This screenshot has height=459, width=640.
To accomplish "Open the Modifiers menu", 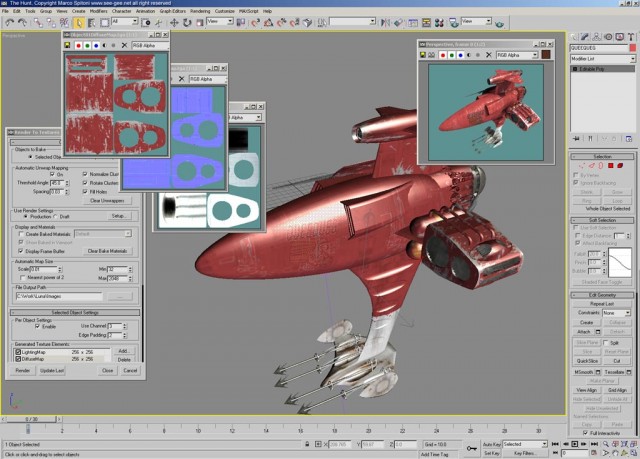I will coord(98,11).
